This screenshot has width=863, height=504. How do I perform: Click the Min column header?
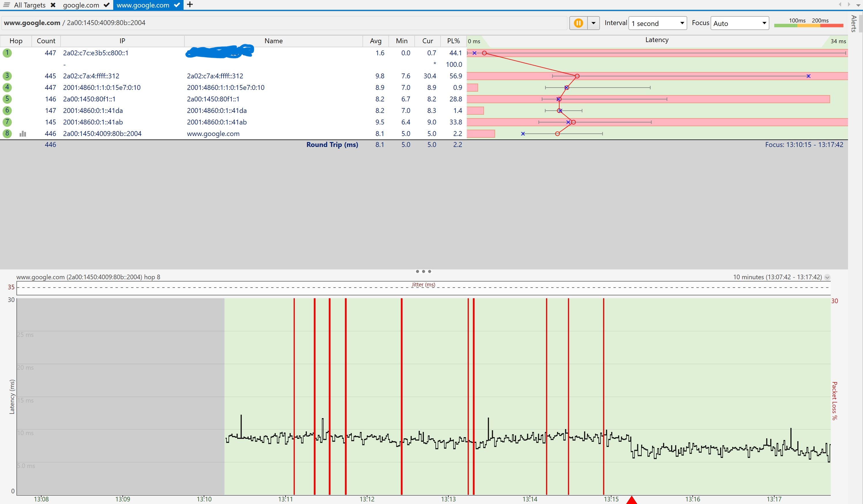[402, 41]
